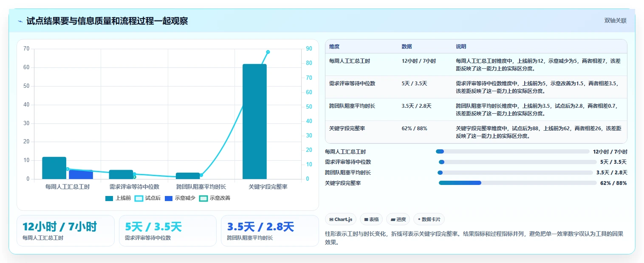Open the 12小时 / 7小时 data card
Image resolution: width=644 pixels, height=263 pixels.
[x=65, y=231]
